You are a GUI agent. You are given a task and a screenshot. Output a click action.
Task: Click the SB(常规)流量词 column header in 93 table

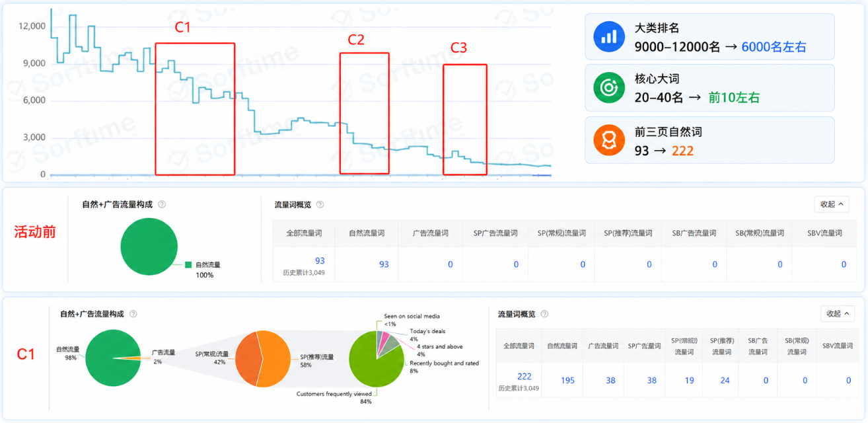coord(760,233)
